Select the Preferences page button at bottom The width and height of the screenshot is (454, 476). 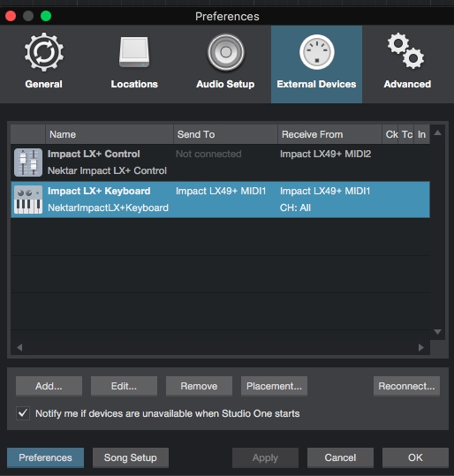pyautogui.click(x=45, y=457)
